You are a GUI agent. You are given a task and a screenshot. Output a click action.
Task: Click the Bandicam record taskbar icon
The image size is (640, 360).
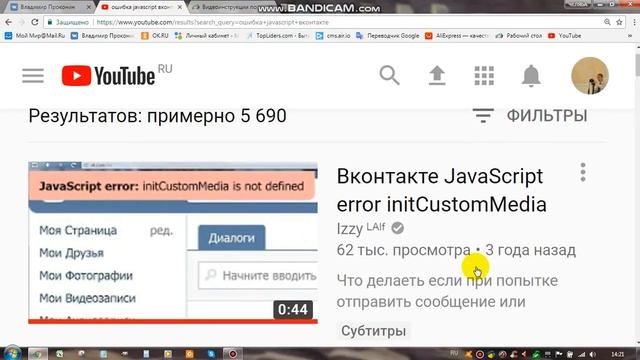pyautogui.click(x=233, y=353)
